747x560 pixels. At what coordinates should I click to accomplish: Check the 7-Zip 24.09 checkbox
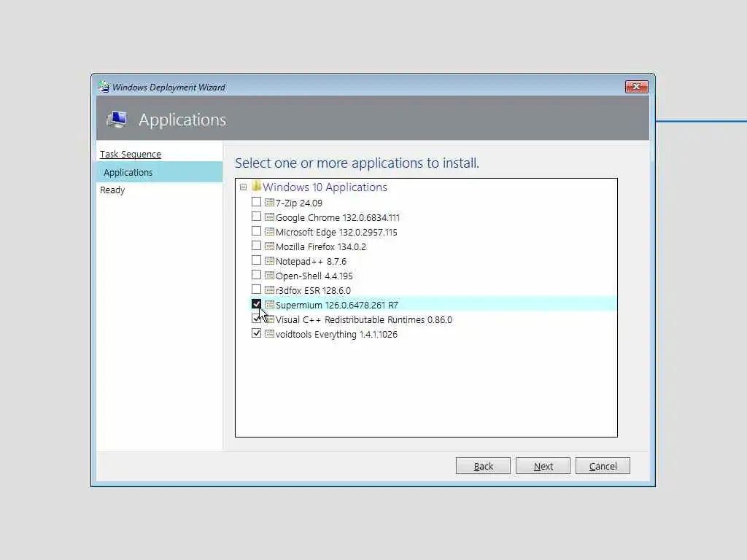point(256,202)
